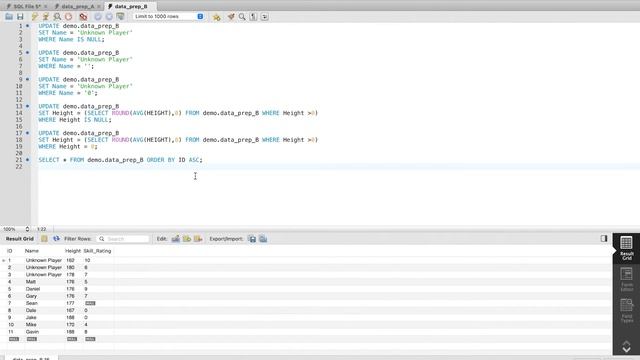Sort by Name column header
The height and width of the screenshot is (360, 640).
pos(31,251)
